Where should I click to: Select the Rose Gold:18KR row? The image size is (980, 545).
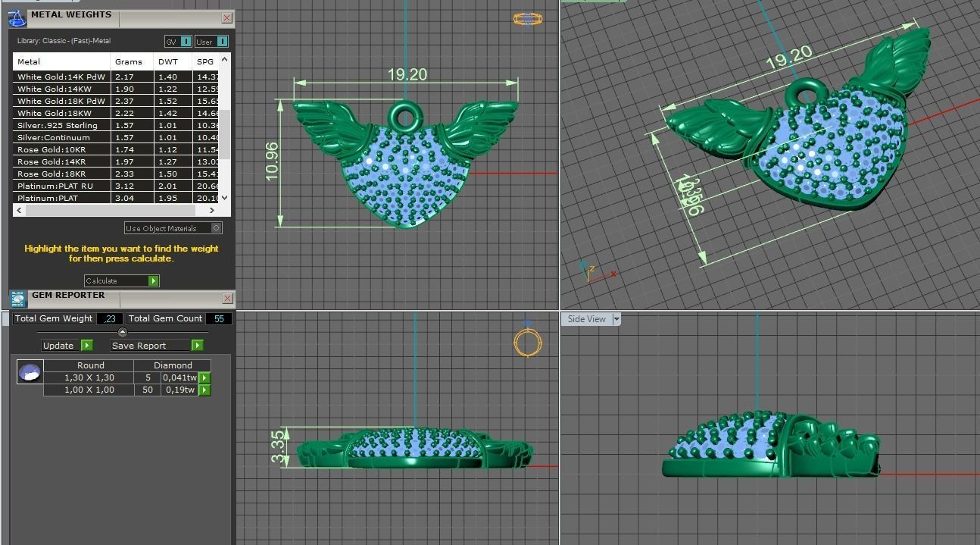117,174
